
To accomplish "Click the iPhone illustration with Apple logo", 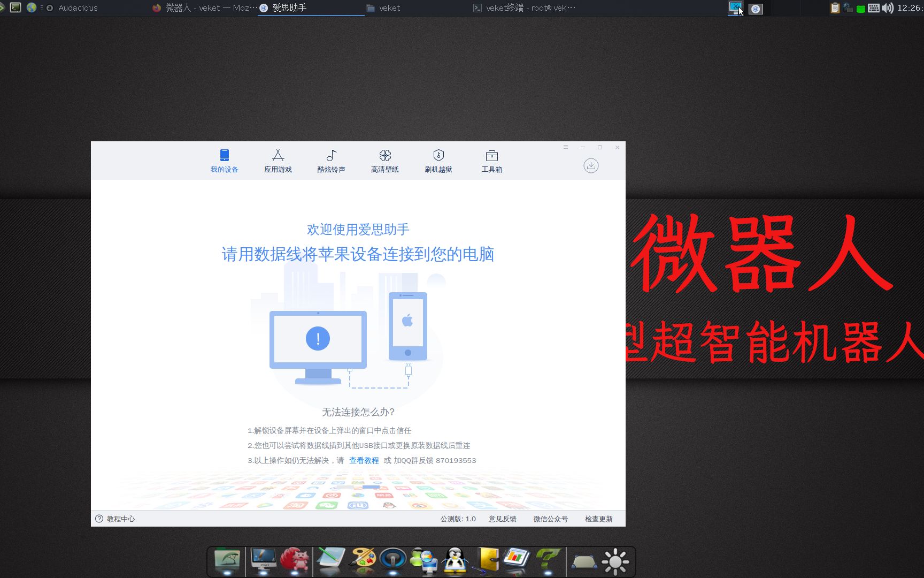I will (408, 326).
